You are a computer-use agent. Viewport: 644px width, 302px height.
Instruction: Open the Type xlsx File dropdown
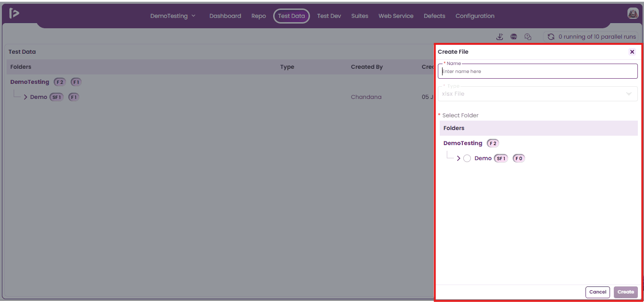538,94
